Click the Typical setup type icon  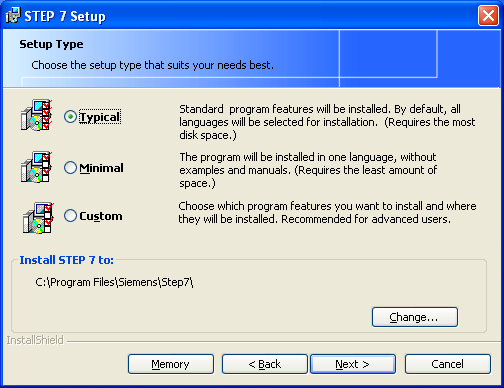37,115
